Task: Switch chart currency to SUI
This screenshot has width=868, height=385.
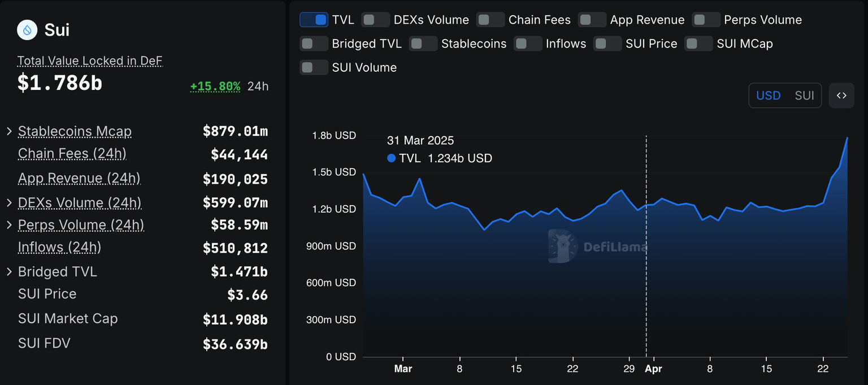Action: pyautogui.click(x=804, y=96)
